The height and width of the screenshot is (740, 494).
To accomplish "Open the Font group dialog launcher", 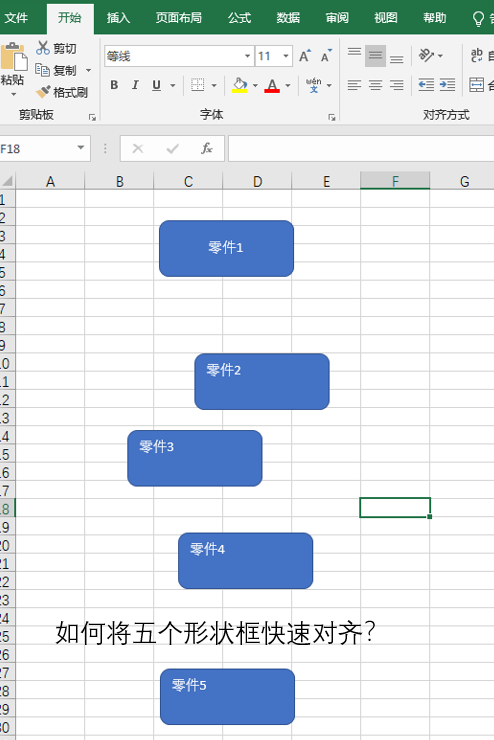I will pyautogui.click(x=332, y=117).
